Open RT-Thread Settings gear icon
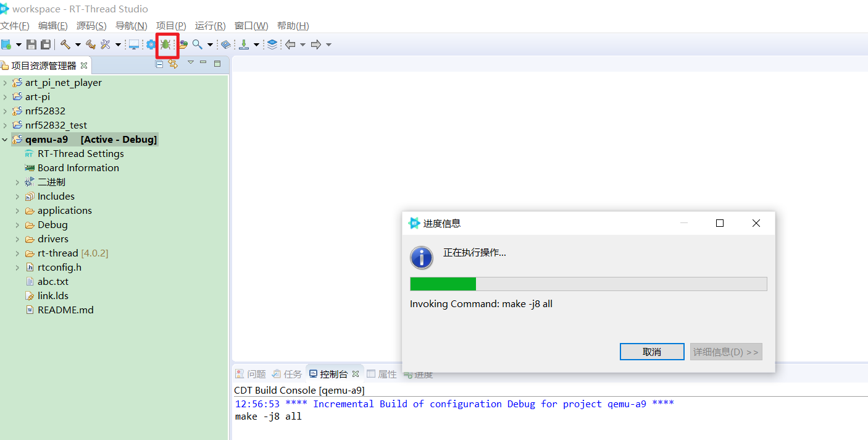868x440 pixels. coord(151,44)
